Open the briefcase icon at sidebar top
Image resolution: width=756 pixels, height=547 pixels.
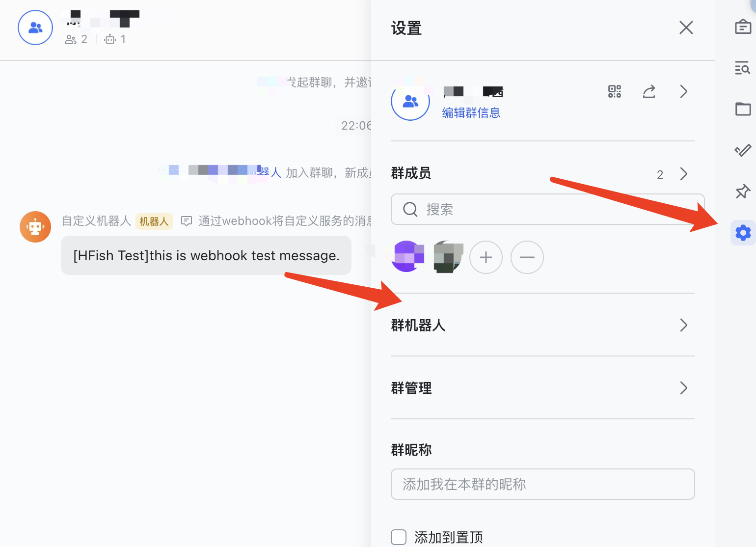pos(743,27)
